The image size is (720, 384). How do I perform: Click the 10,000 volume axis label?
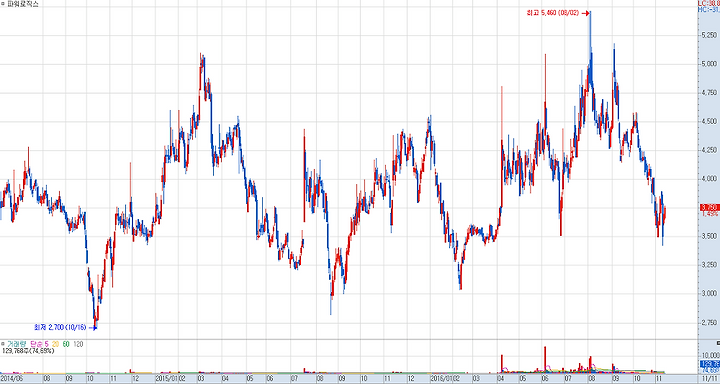pos(710,355)
